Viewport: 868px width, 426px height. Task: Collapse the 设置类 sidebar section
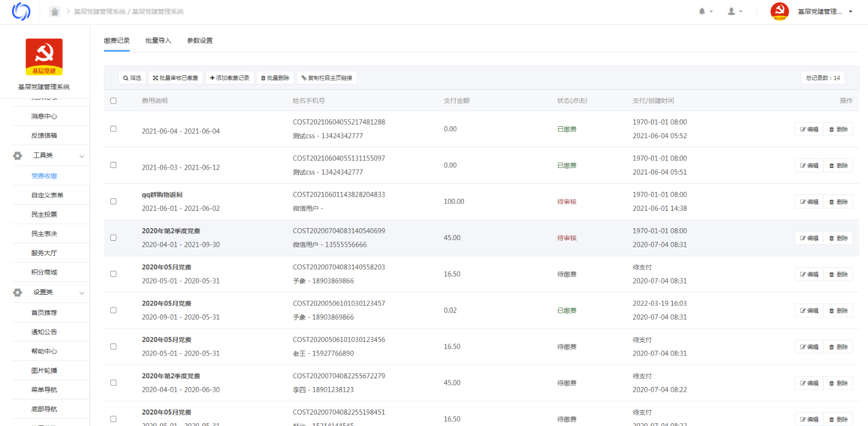[x=82, y=293]
